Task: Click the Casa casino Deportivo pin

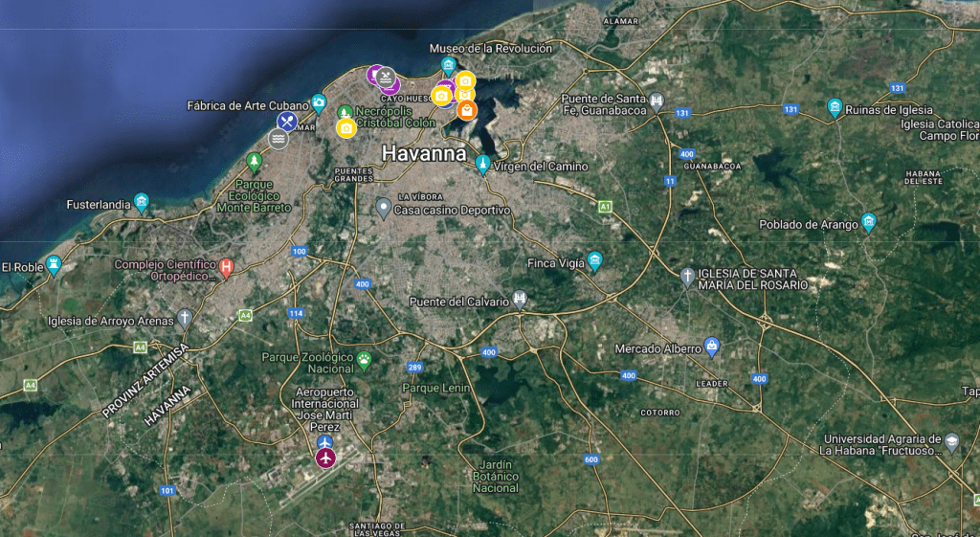Action: 383,208
